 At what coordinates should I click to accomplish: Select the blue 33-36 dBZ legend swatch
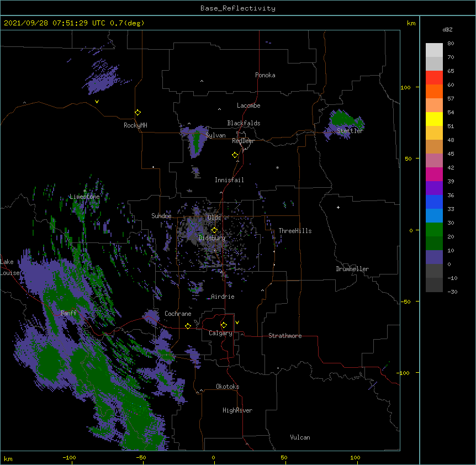pyautogui.click(x=434, y=202)
